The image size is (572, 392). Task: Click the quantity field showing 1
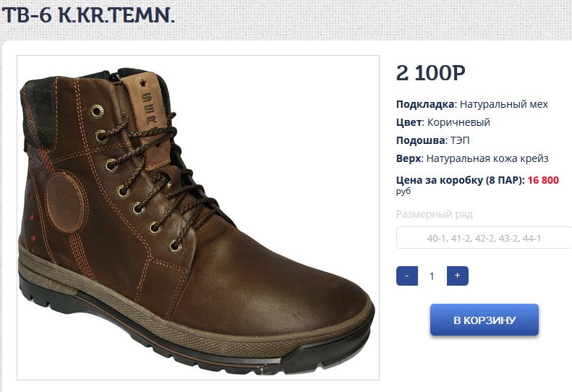pyautogui.click(x=432, y=276)
